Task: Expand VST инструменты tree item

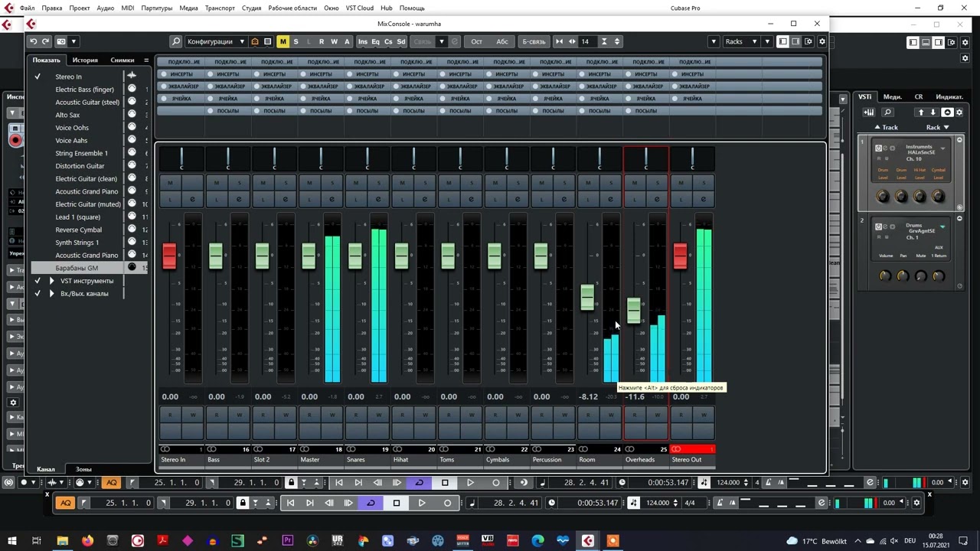Action: 51,281
